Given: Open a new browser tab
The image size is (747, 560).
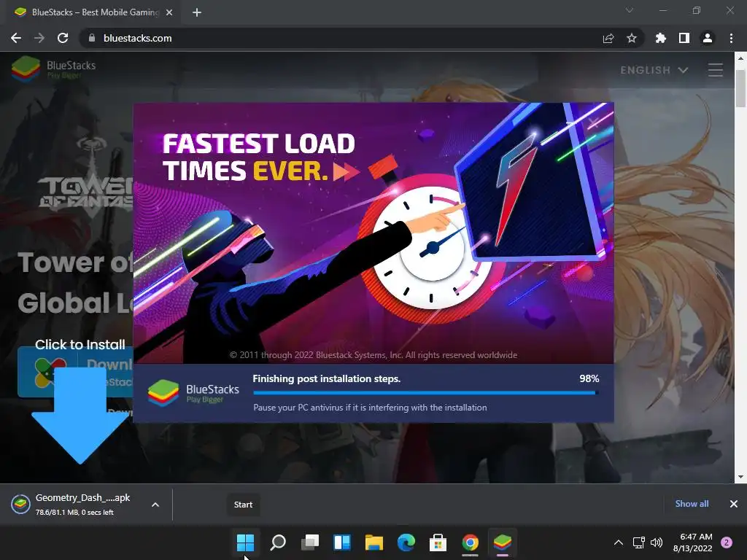Looking at the screenshot, I should [x=197, y=12].
